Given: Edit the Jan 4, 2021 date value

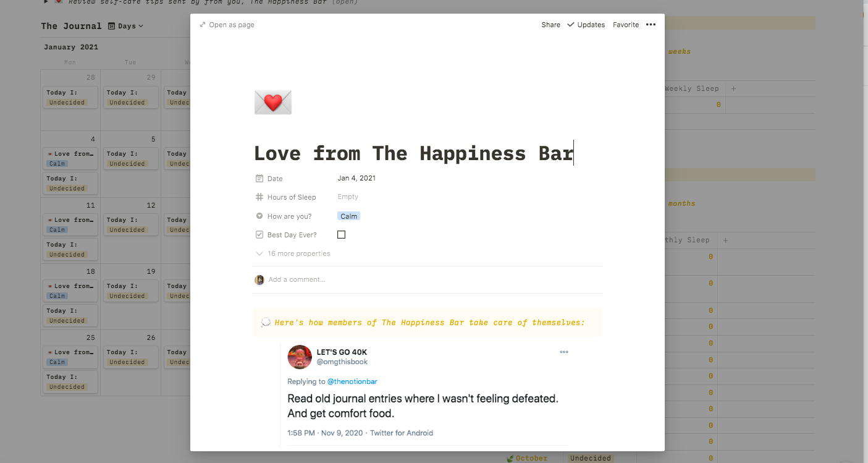Looking at the screenshot, I should pyautogui.click(x=356, y=178).
